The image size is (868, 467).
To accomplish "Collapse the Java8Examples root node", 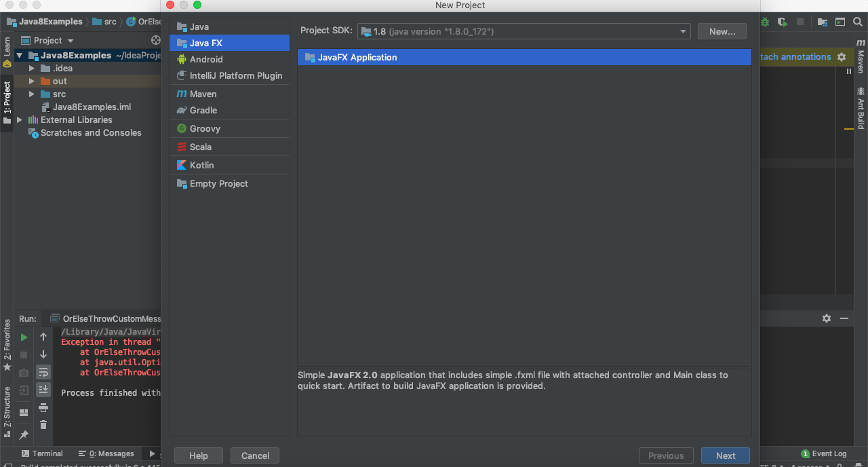I will click(x=20, y=56).
